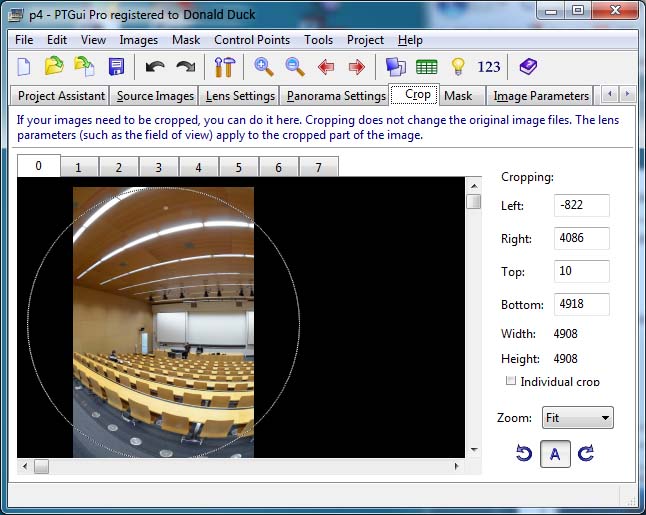Click the Open Project folder icon
The image size is (646, 515).
54,67
